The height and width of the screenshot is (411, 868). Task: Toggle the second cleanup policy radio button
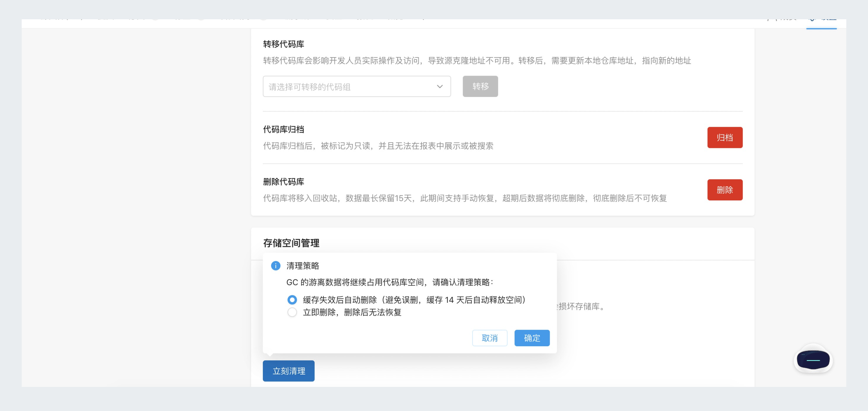click(292, 312)
